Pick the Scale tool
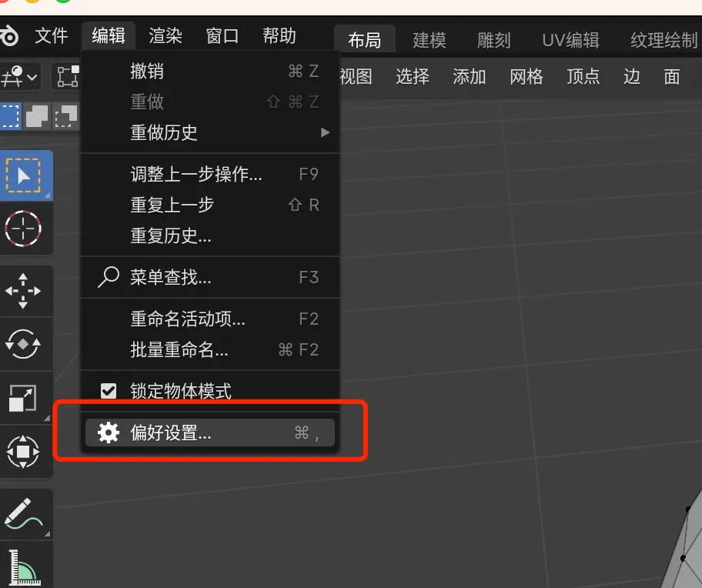702x588 pixels. tap(24, 398)
